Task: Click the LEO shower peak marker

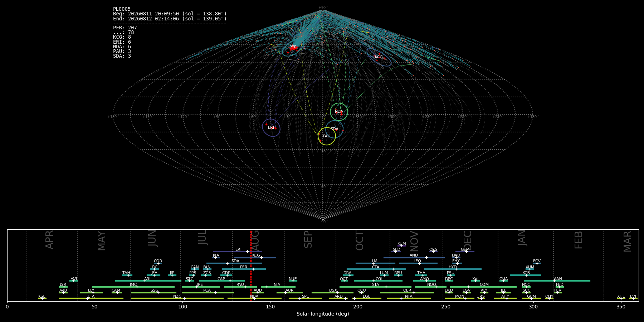Action: [x=419, y=263]
